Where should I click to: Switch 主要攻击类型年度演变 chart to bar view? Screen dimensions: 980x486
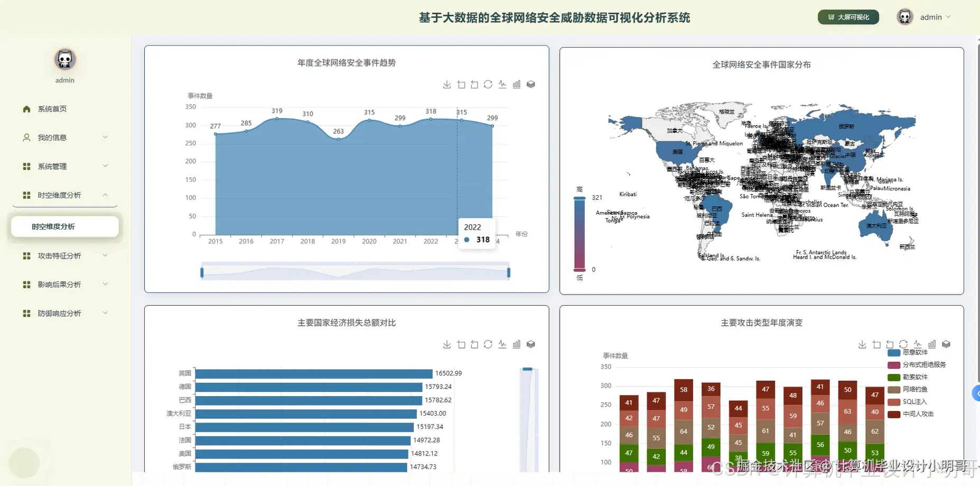tap(932, 344)
